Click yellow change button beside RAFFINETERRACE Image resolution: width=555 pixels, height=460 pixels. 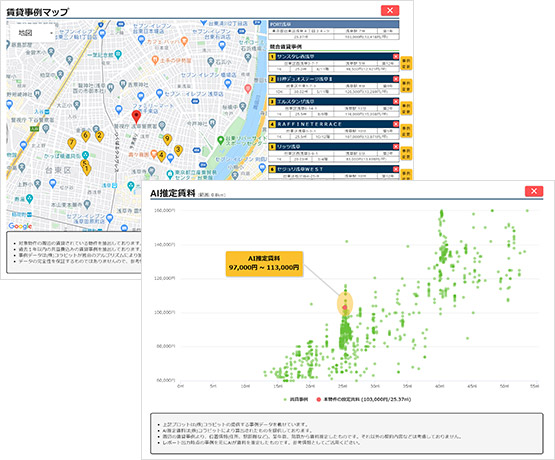(406, 131)
